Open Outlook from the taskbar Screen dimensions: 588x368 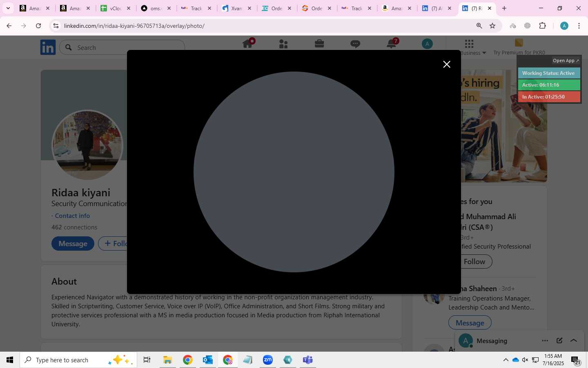point(207,360)
